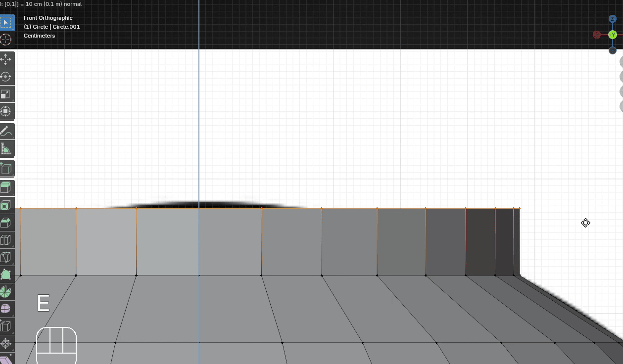
Task: Activate the Spin tool
Action: click(6, 291)
